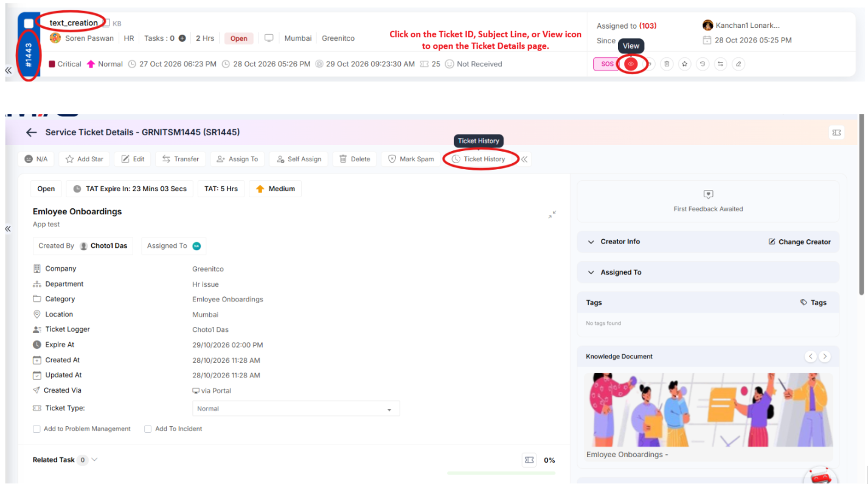The image size is (868, 484).
Task: Click the Related Task green progress bar
Action: (501, 473)
